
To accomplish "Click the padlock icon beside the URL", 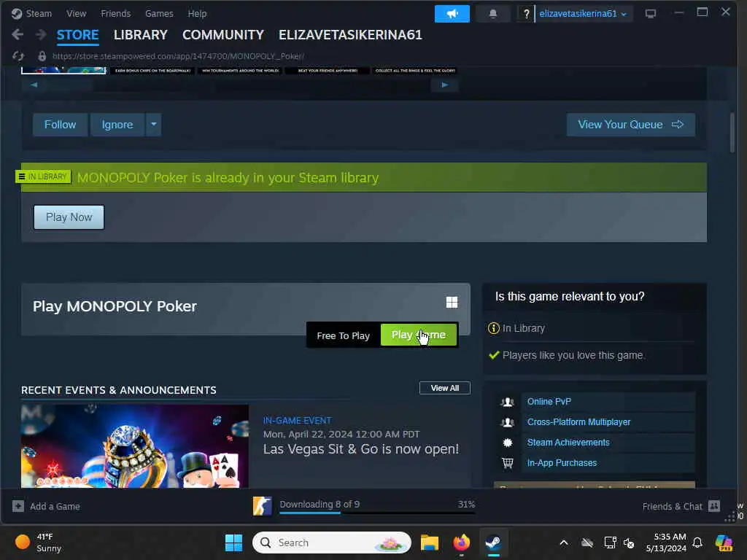I will [x=42, y=56].
